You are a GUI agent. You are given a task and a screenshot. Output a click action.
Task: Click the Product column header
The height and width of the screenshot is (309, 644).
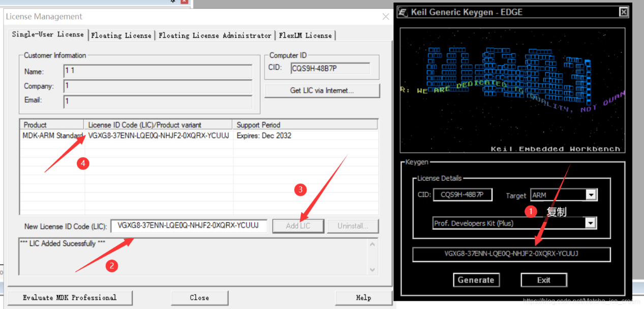[52, 125]
